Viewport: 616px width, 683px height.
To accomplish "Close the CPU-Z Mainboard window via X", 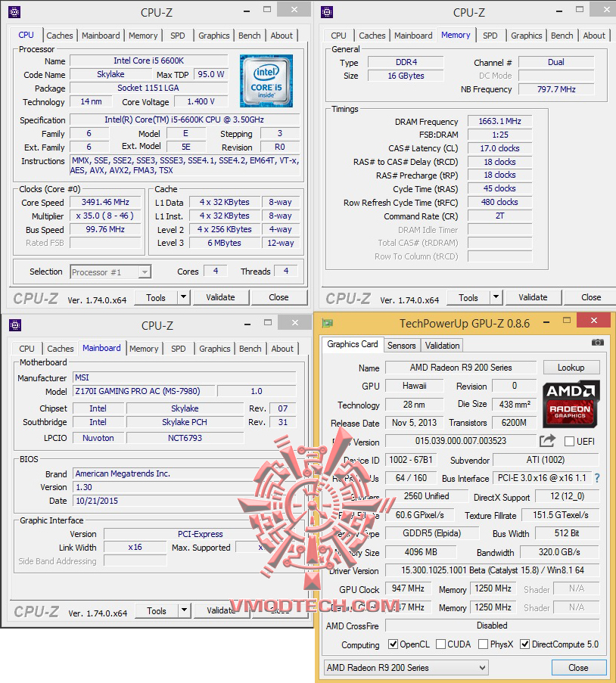I will [295, 322].
